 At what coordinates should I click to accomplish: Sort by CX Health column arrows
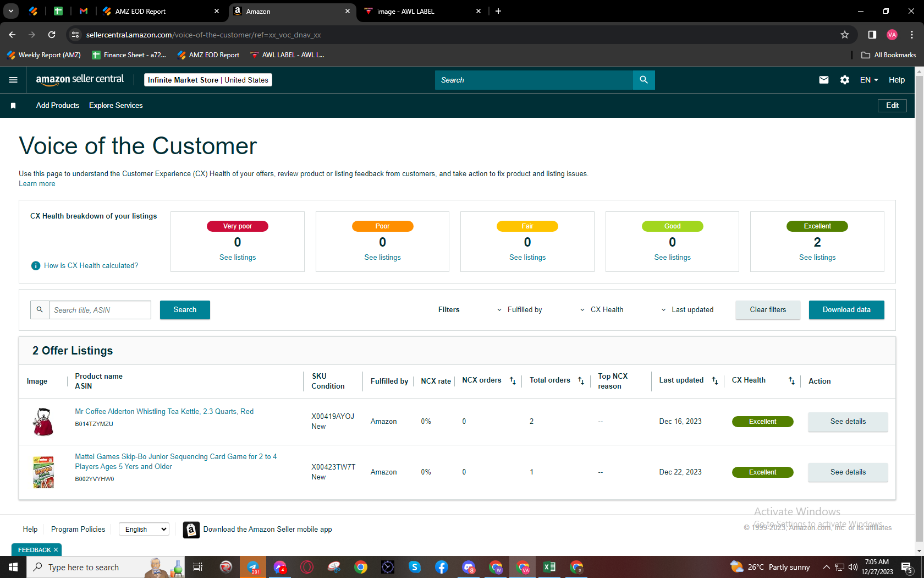(x=791, y=381)
